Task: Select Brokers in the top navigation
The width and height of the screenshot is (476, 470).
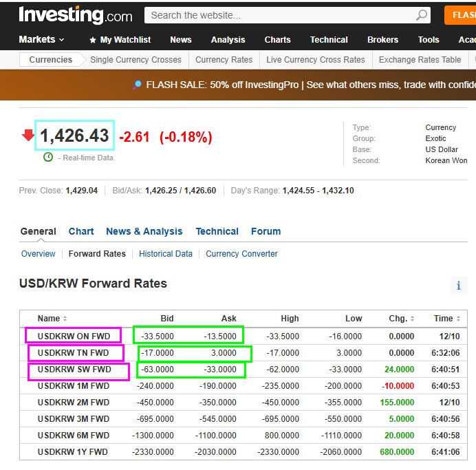Action: click(x=382, y=40)
